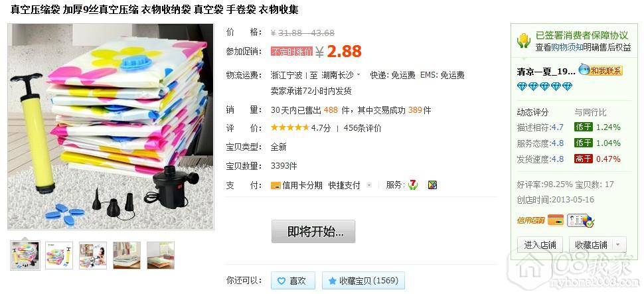Click the seller's blue diamond rating icons

544,86
